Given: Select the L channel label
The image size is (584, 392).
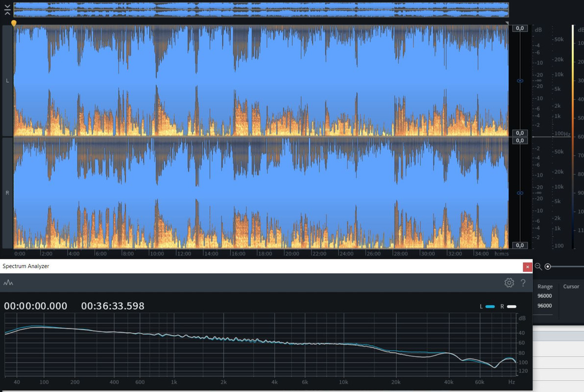Looking at the screenshot, I should click(x=7, y=80).
